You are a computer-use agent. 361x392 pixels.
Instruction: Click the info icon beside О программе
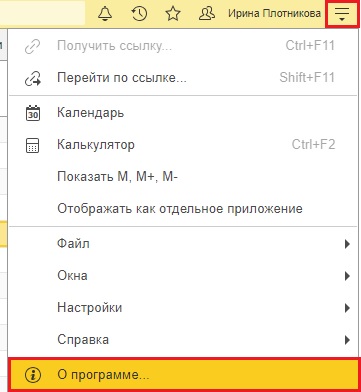click(x=33, y=375)
